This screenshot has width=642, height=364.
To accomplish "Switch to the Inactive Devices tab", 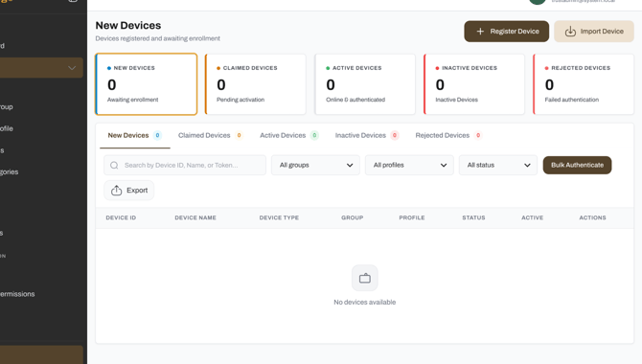I will 367,135.
